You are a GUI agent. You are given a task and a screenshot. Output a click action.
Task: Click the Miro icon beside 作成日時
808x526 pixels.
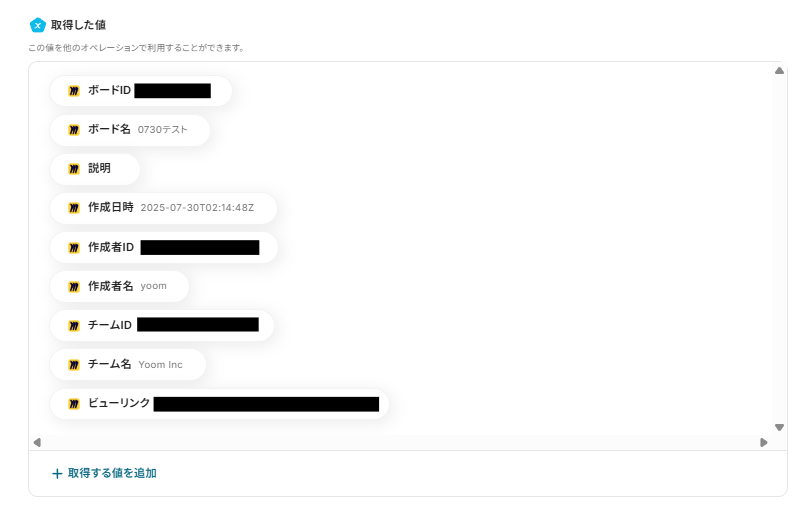(x=74, y=208)
